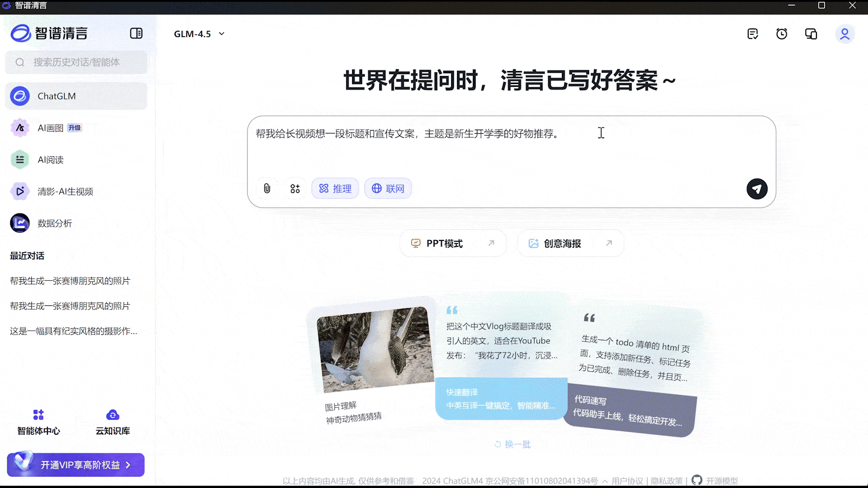The image size is (868, 488).
Task: Expand the footer record number caret
Action: point(605,481)
